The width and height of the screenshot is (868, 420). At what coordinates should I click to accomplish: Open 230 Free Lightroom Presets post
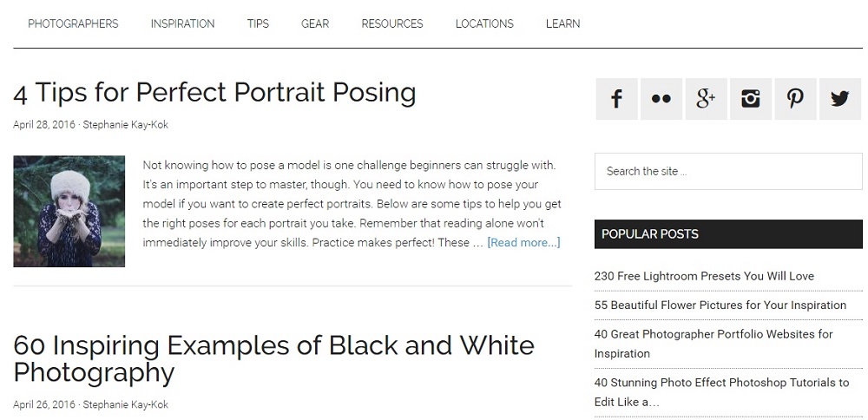tap(704, 276)
